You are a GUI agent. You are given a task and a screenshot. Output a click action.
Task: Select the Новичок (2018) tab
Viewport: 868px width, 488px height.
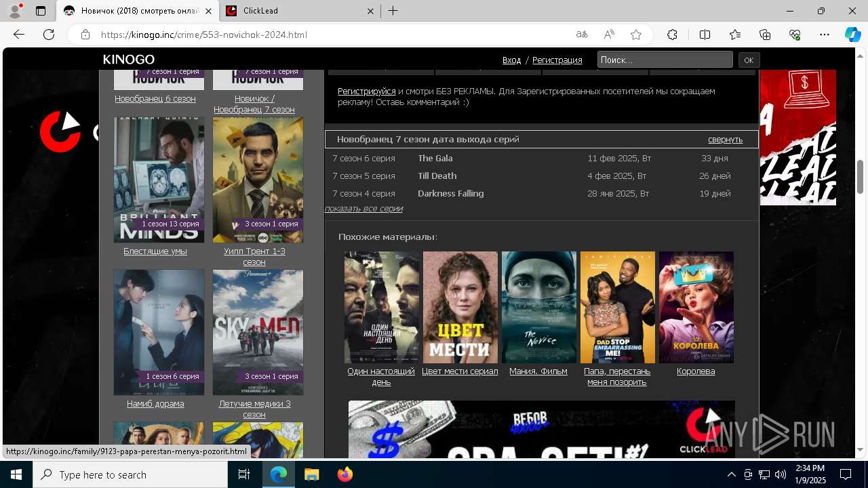[x=138, y=11]
